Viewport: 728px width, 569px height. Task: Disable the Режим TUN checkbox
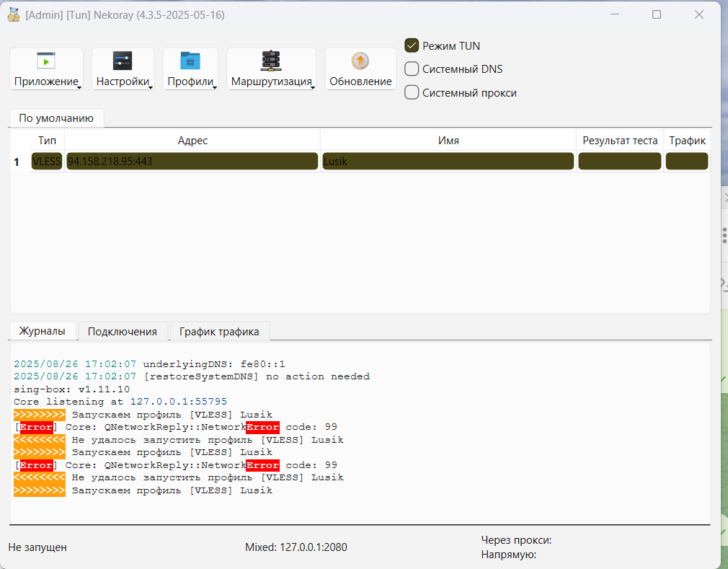pos(412,45)
